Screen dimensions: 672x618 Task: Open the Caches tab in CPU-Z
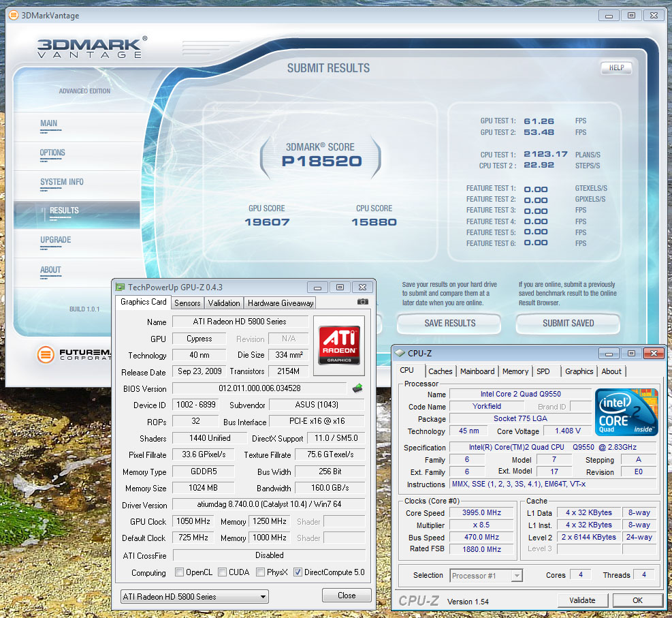(440, 371)
